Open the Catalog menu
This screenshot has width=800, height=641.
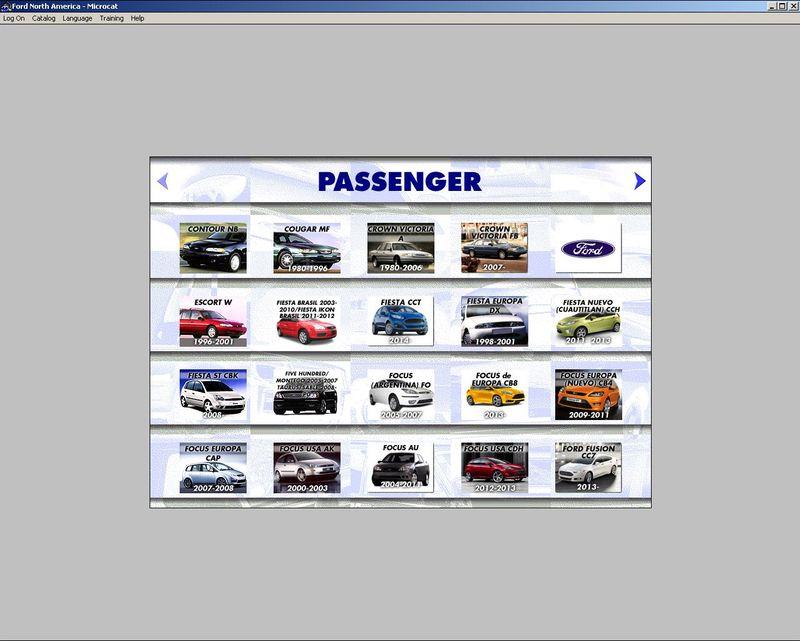tap(43, 18)
